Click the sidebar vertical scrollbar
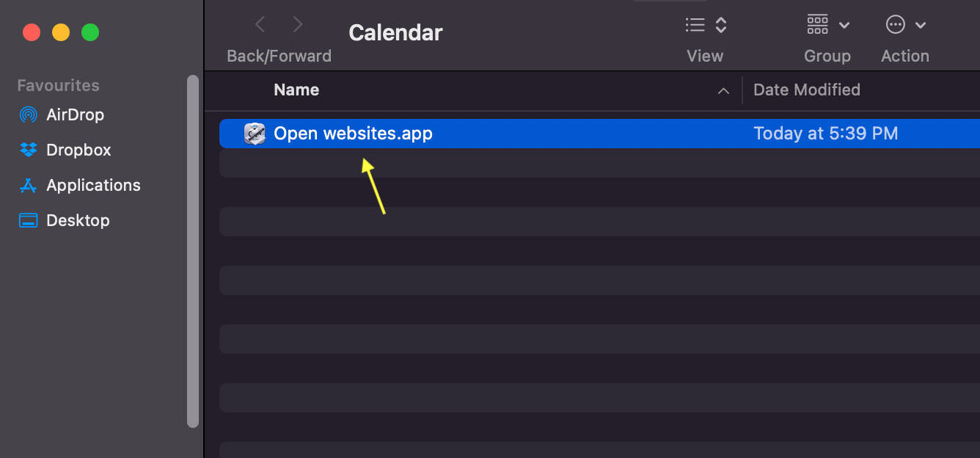This screenshot has width=980, height=458. pos(193,251)
